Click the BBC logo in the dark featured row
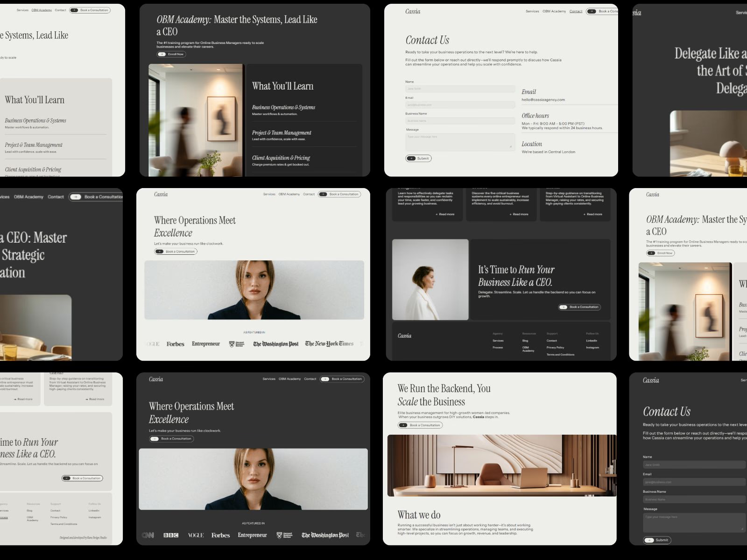Image resolution: width=747 pixels, height=560 pixels. (x=171, y=535)
